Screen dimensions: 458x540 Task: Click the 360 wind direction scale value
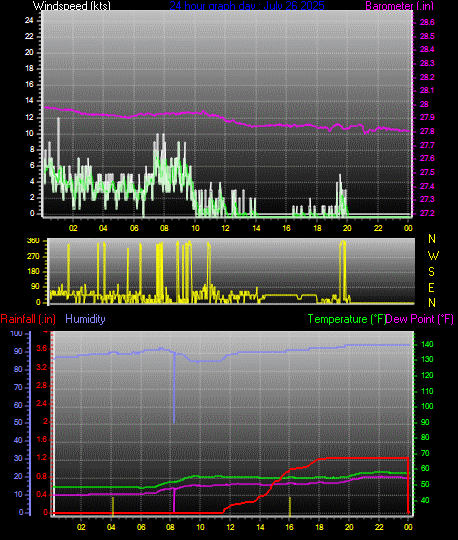(x=33, y=241)
